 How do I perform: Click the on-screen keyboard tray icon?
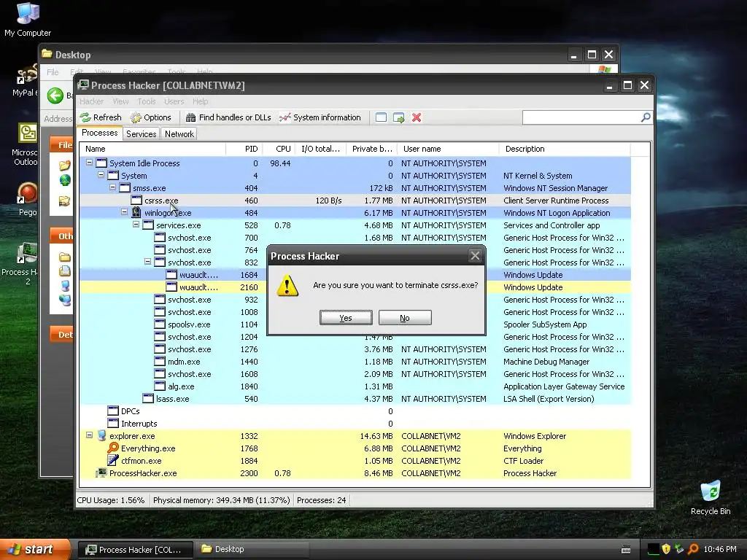[x=626, y=550]
